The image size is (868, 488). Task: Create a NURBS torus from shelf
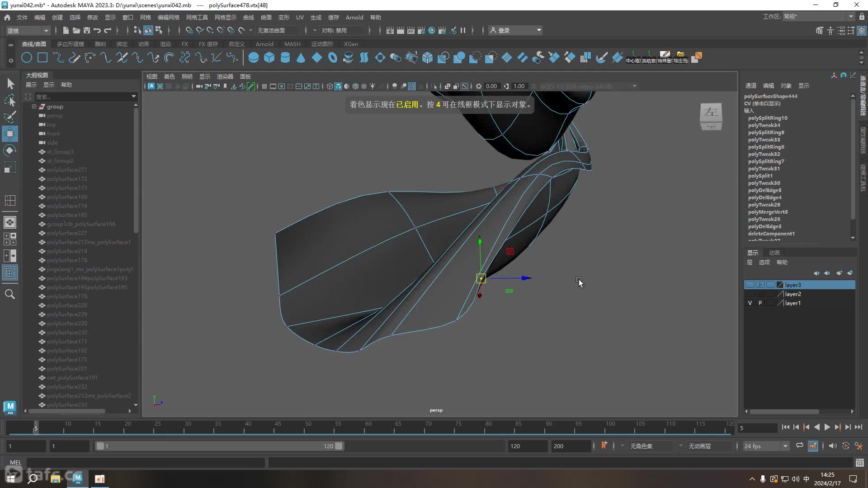pos(333,58)
